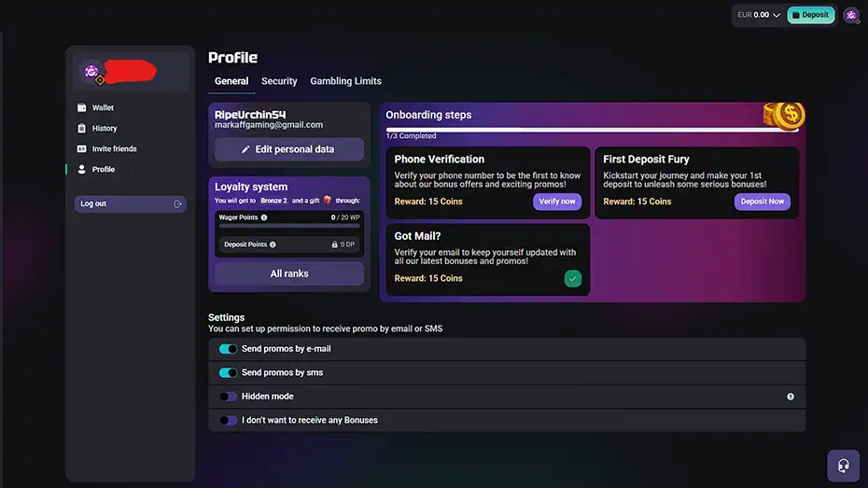The image size is (868, 488).
Task: Click the Log out button
Action: [130, 203]
